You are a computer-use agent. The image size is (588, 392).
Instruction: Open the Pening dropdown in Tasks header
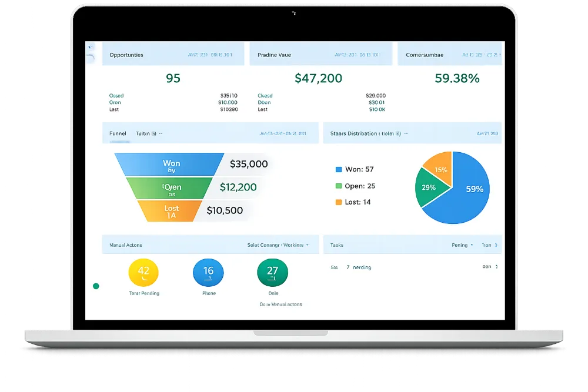click(462, 245)
